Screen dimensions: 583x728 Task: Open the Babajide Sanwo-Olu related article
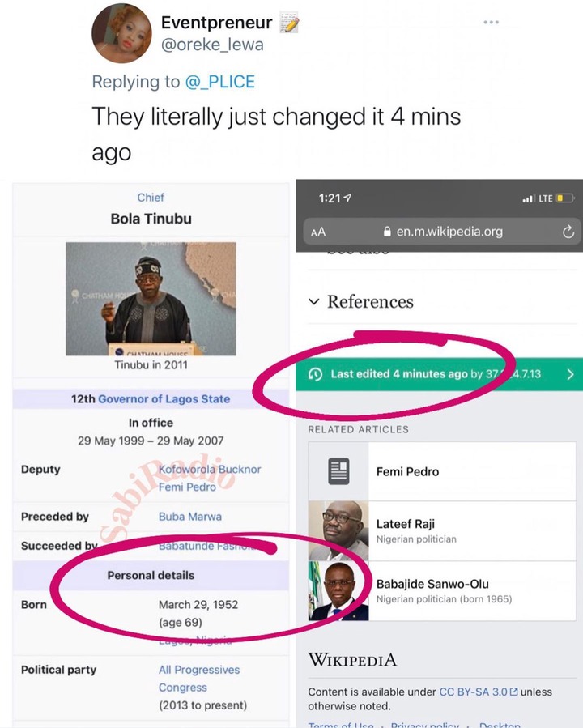coord(442,590)
